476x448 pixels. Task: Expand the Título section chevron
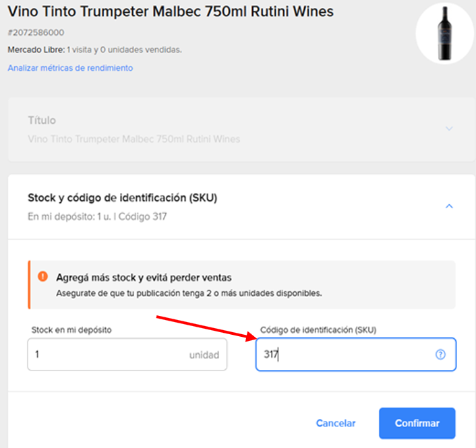pos(449,129)
